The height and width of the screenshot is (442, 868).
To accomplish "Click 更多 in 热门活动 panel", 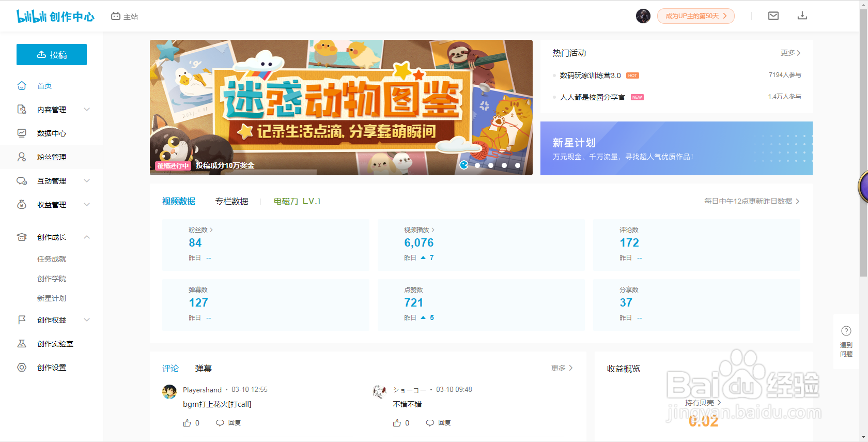I will [791, 53].
